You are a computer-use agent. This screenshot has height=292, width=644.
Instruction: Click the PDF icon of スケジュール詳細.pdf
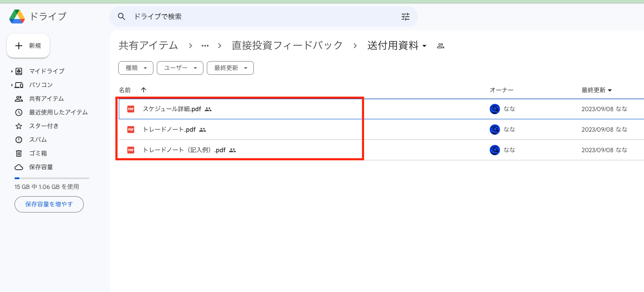point(130,109)
